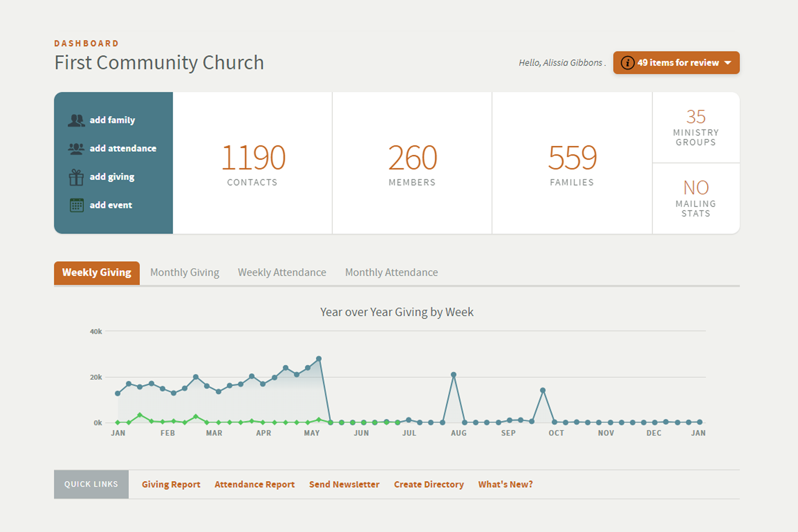Select the Monthly Attendance tab
Screen dimensions: 798x532
391,272
